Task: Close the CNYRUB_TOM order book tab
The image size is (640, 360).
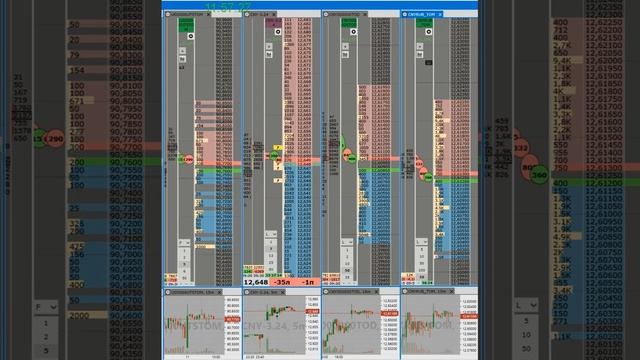Action: [x=440, y=14]
